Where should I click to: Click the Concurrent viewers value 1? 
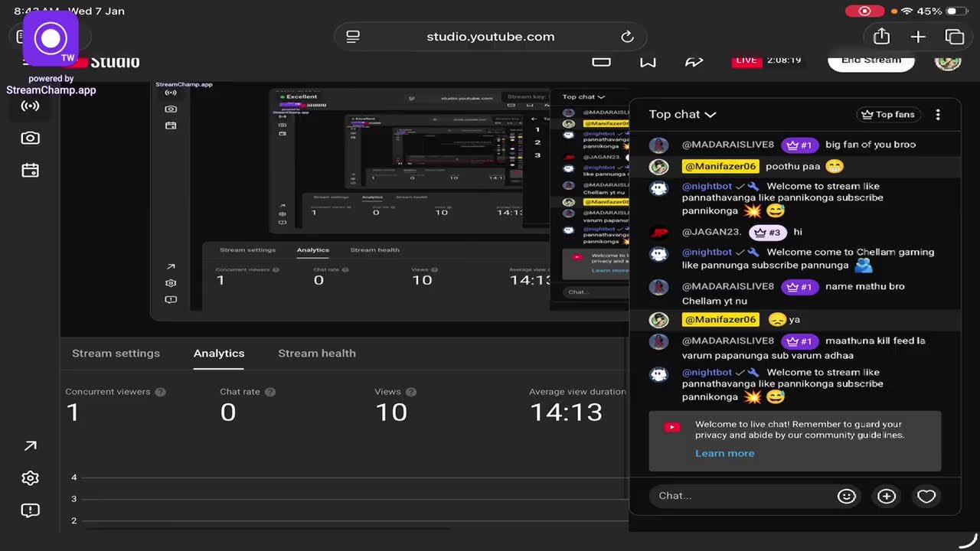[73, 412]
